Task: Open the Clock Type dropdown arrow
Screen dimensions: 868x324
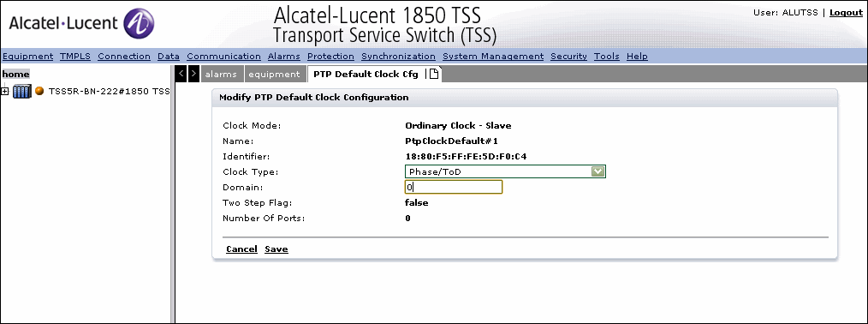Action: coord(597,171)
